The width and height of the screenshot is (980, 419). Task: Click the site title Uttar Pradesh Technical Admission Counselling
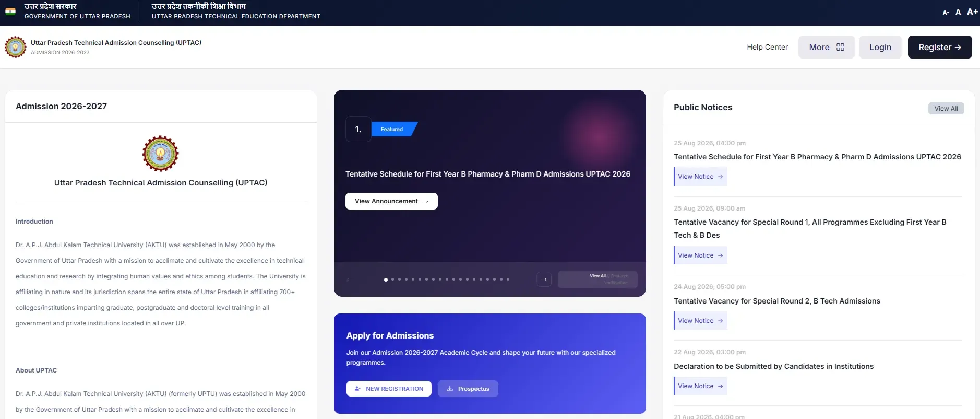[x=116, y=43]
